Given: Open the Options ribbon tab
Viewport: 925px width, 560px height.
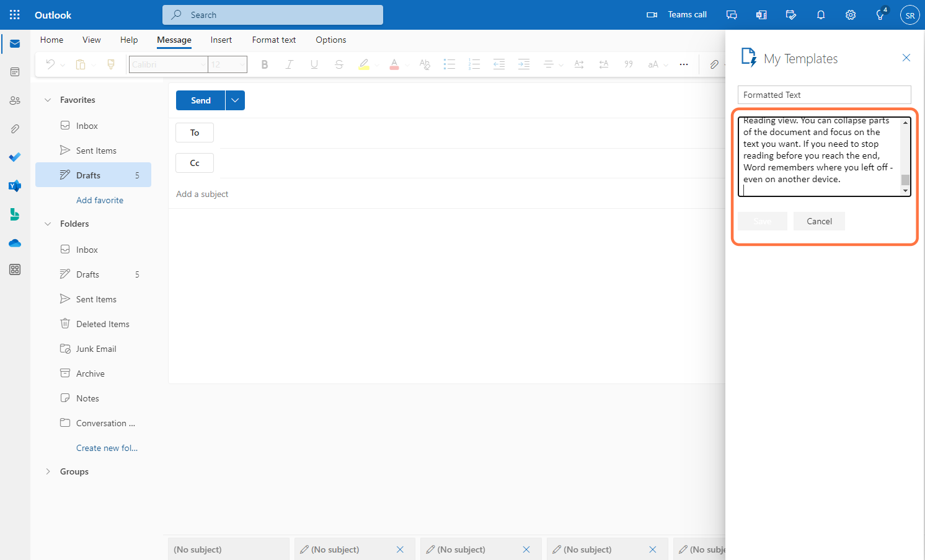Looking at the screenshot, I should point(331,40).
